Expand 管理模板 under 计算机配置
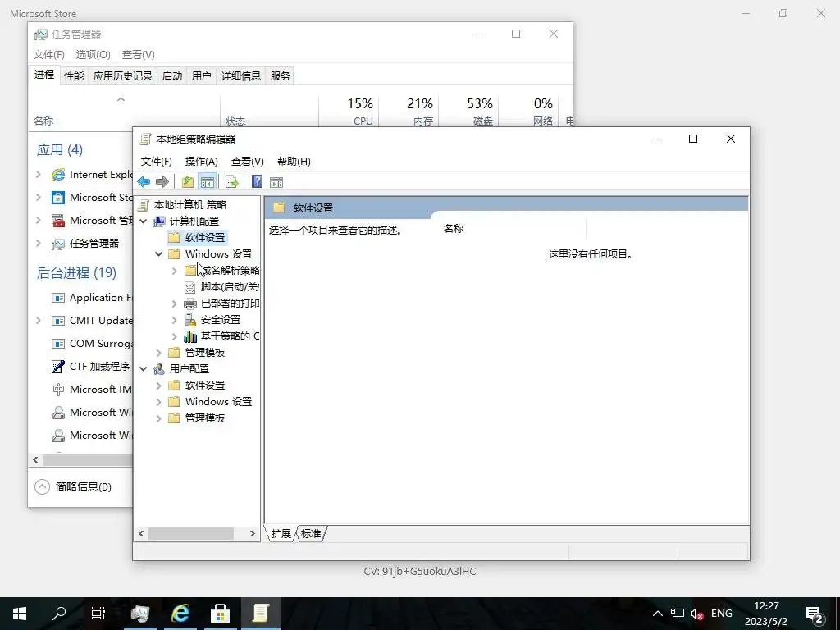Screen dimensions: 840x630 (158, 353)
